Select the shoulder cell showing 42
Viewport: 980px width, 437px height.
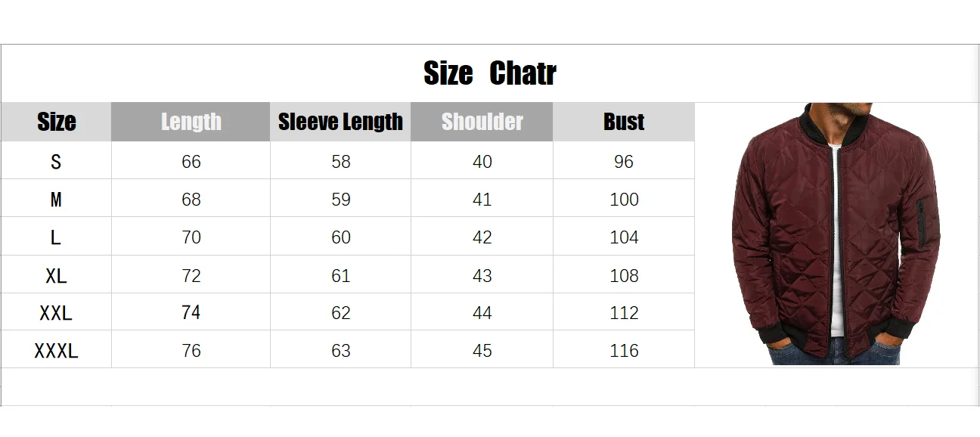click(x=482, y=237)
